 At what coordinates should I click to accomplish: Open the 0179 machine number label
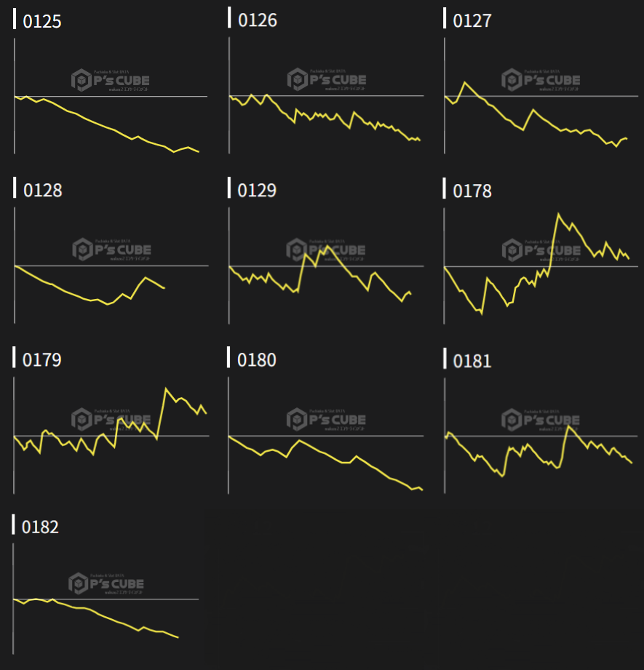click(42, 361)
